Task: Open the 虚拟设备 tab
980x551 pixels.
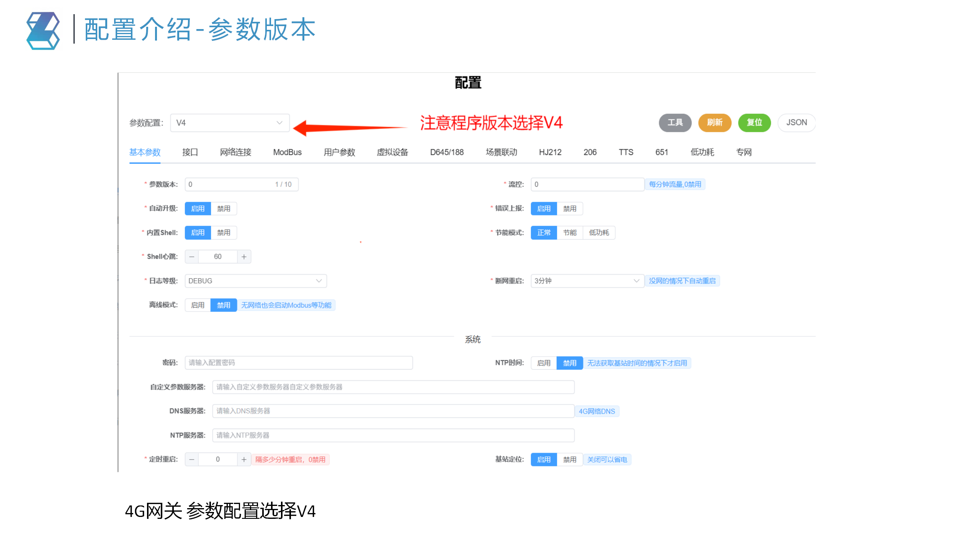Action: (x=392, y=152)
